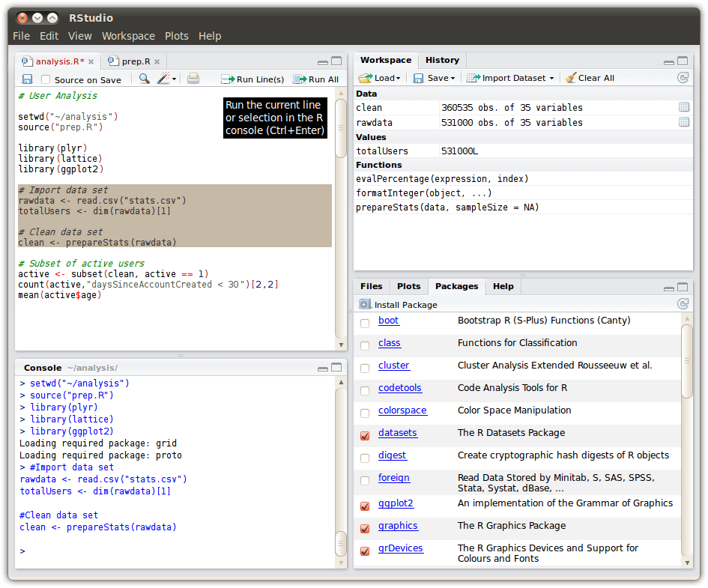This screenshot has width=708, height=588.
Task: Open the Help menu
Action: [x=210, y=36]
